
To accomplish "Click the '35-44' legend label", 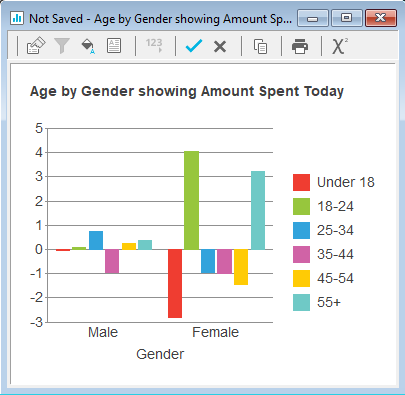I will pyautogui.click(x=335, y=254).
